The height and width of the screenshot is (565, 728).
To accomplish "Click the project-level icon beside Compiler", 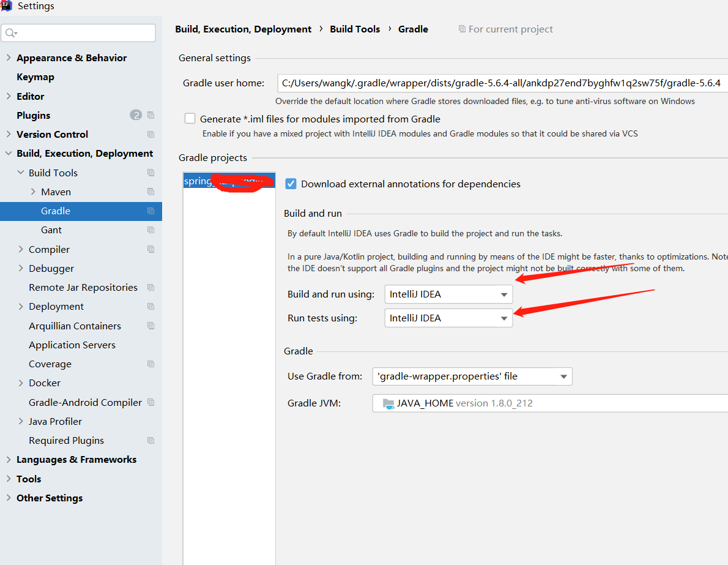I will click(150, 250).
